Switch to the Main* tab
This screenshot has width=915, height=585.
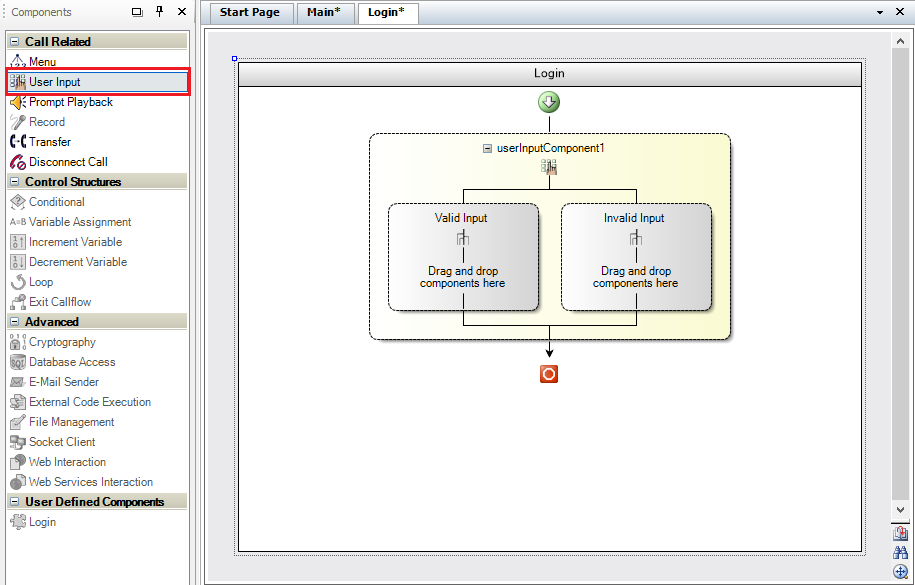pyautogui.click(x=324, y=12)
